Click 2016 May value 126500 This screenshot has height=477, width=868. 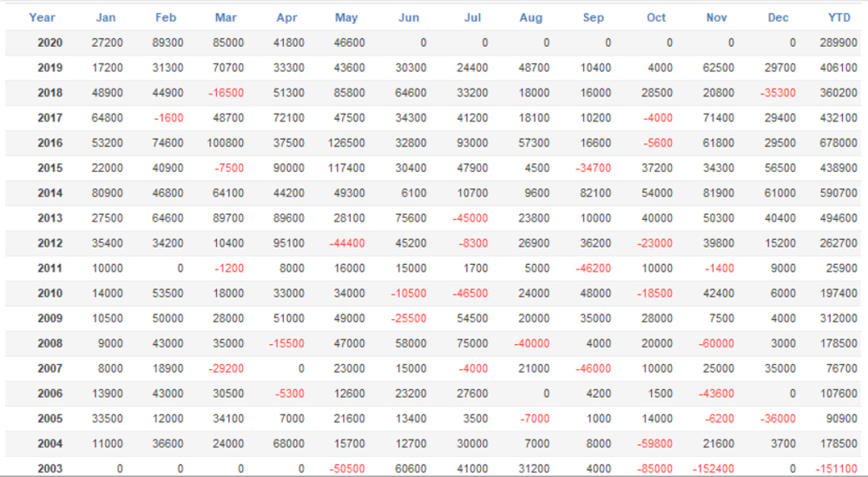point(346,143)
